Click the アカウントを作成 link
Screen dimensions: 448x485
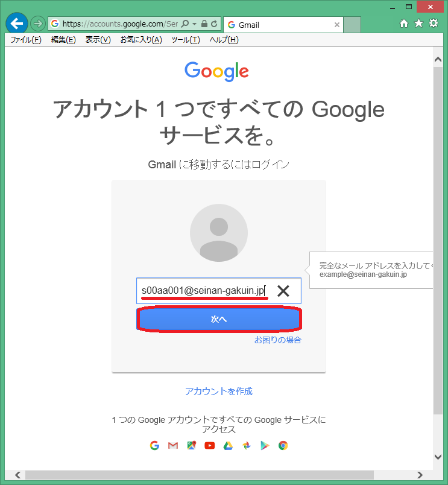coord(219,391)
